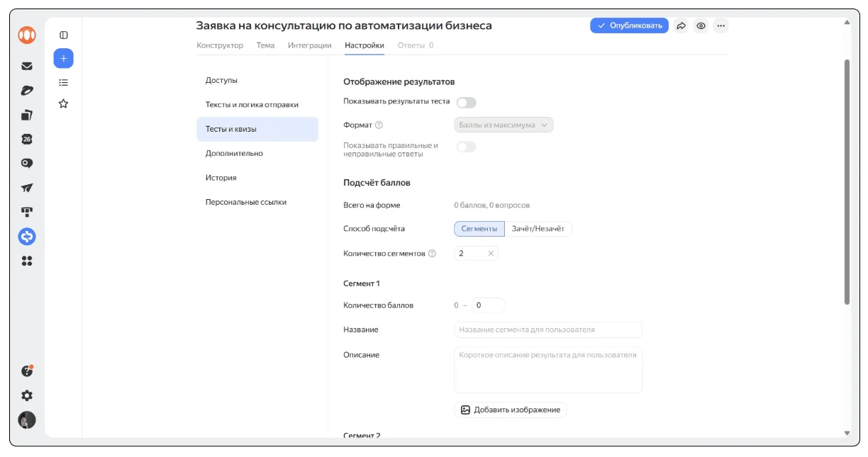868x457 pixels.
Task: Open forms list icon
Action: (64, 82)
